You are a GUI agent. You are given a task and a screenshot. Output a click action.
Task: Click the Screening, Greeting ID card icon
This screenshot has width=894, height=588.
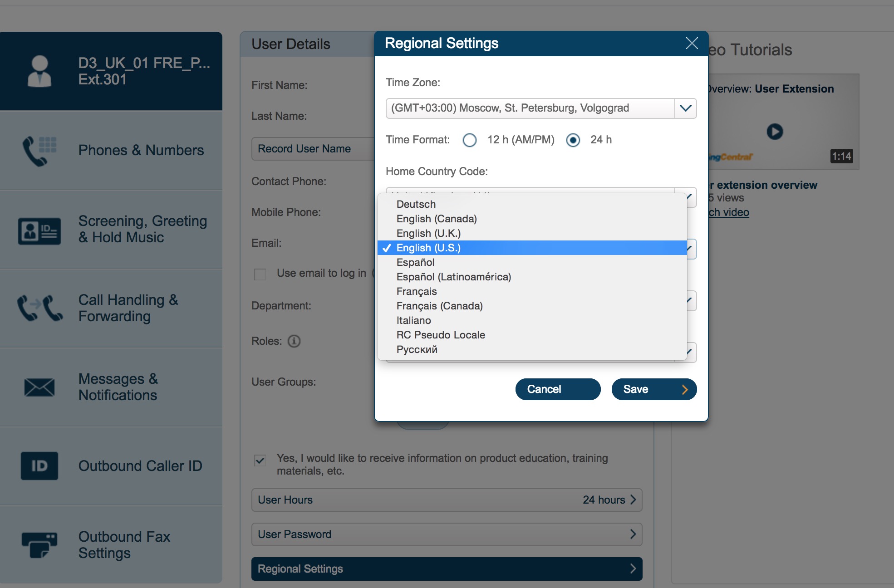pos(39,231)
